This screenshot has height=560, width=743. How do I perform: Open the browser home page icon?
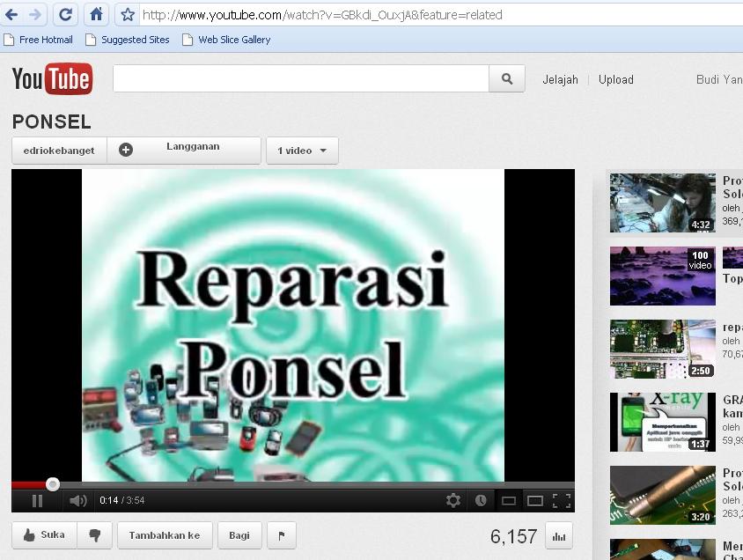[x=96, y=15]
